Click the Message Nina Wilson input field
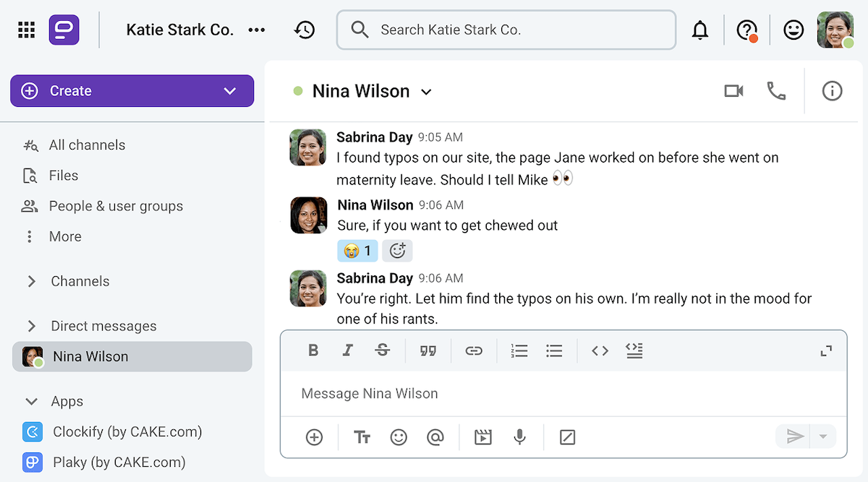The width and height of the screenshot is (868, 482). [x=506, y=393]
